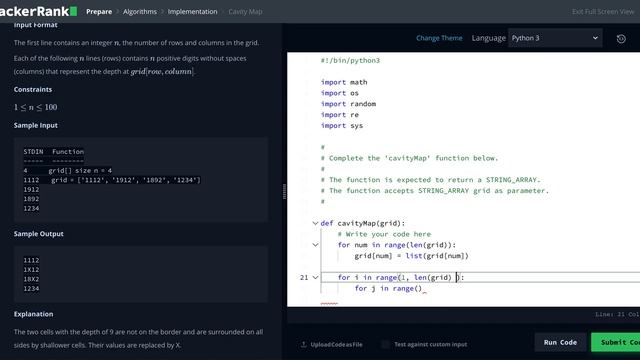Click the 'import random' code line
The image size is (640, 360).
[348, 104]
